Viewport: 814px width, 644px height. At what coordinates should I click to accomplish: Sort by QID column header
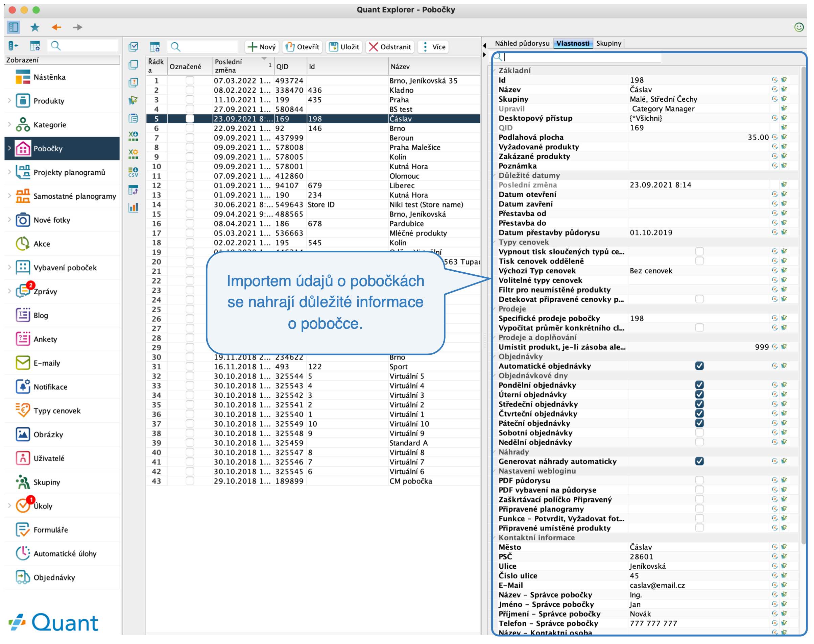pyautogui.click(x=290, y=66)
